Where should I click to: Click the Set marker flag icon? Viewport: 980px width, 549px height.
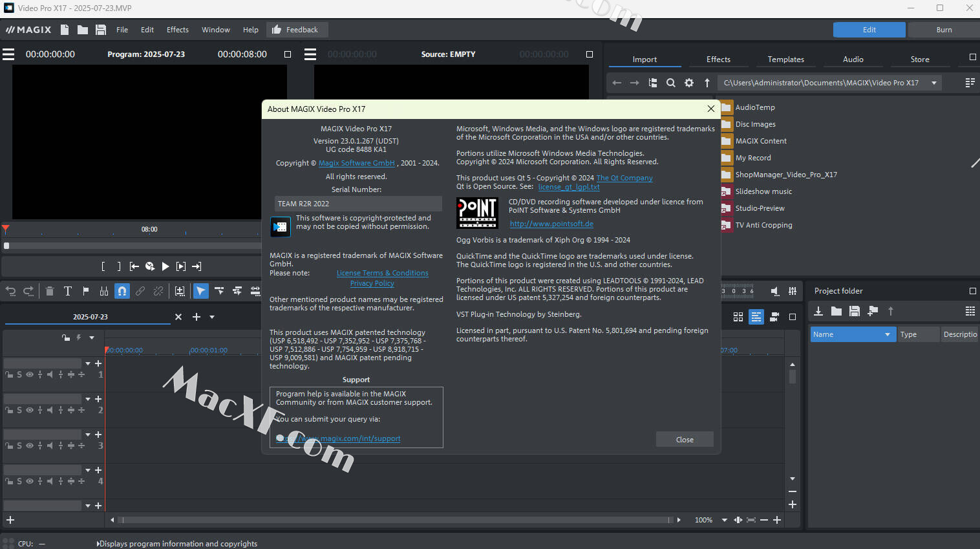click(86, 291)
